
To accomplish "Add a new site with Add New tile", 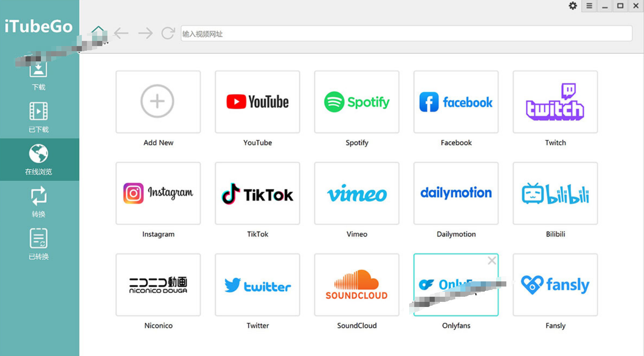I will [158, 102].
